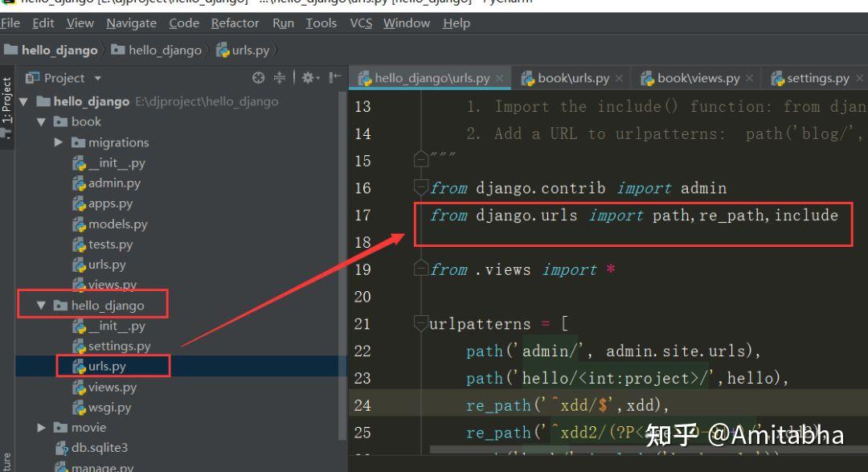Click the Project panel vertical scrollbar
Screen dimensions: 868x472
pyautogui.click(x=342, y=266)
